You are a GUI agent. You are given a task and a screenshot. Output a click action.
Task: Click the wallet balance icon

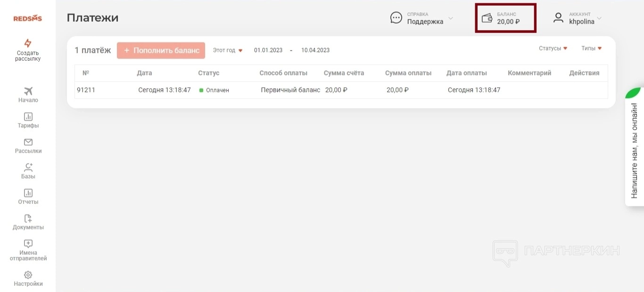click(x=487, y=18)
